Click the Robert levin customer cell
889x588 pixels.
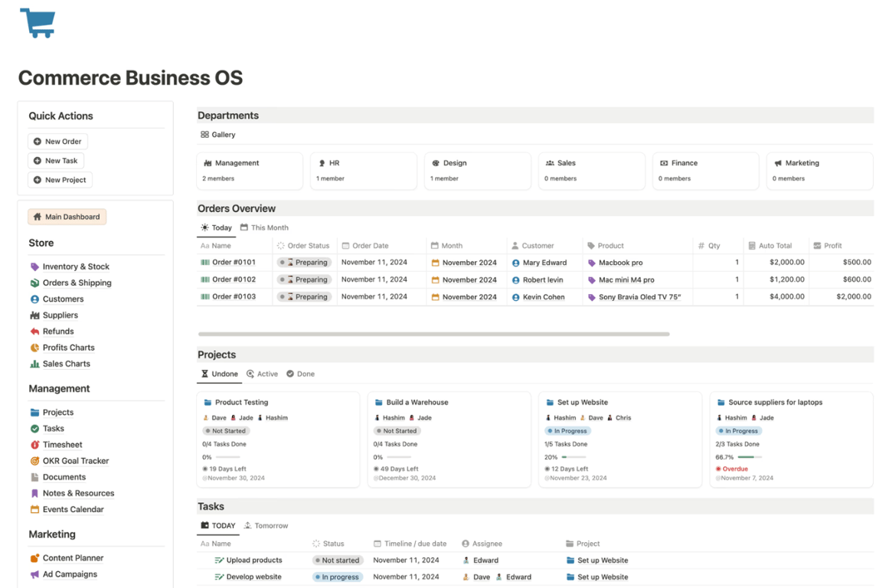pyautogui.click(x=545, y=279)
